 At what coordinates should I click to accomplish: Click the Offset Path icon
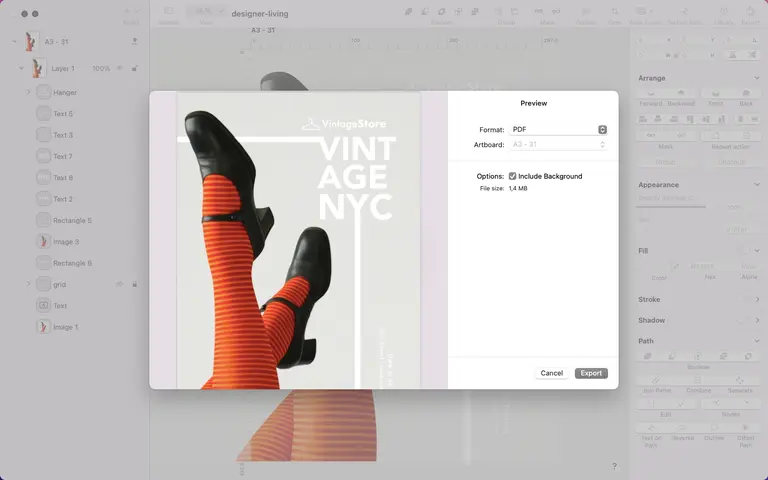coord(745,428)
